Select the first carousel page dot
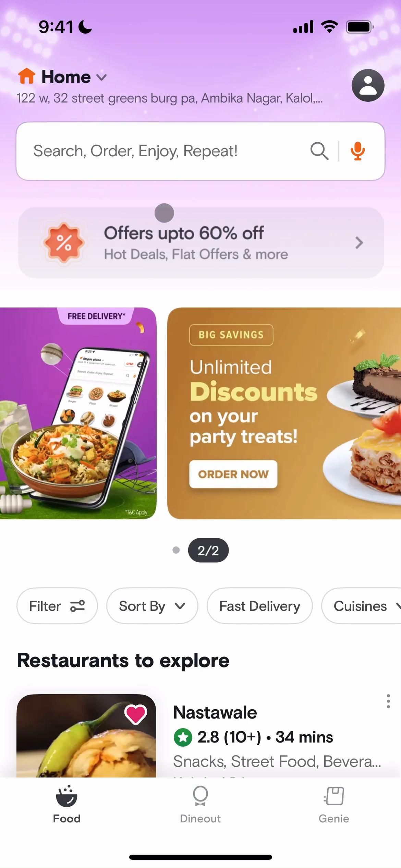The image size is (401, 868). [x=176, y=550]
